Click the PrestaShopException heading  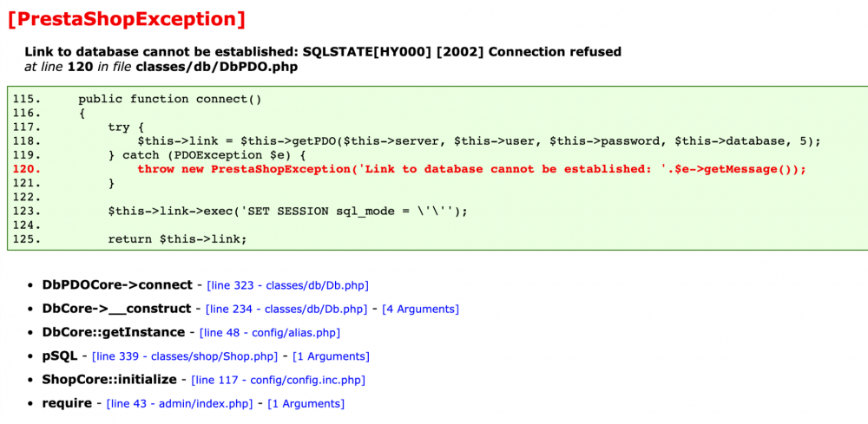(126, 20)
